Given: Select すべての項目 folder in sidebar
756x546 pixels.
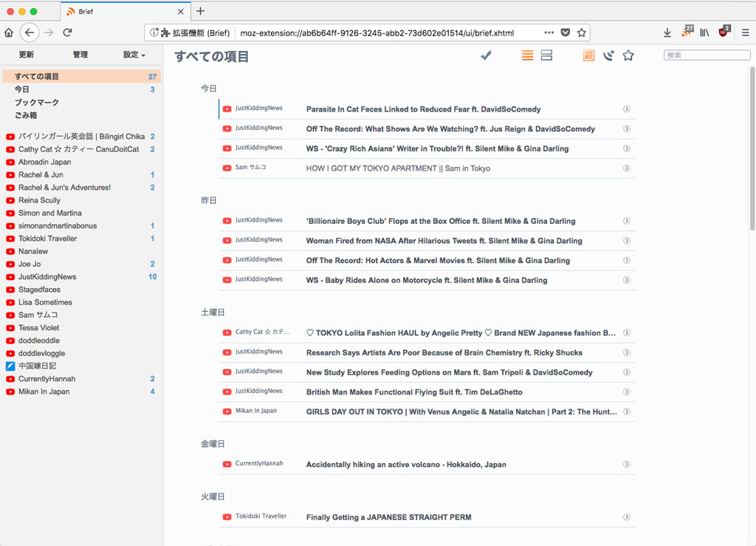Looking at the screenshot, I should pyautogui.click(x=81, y=76).
